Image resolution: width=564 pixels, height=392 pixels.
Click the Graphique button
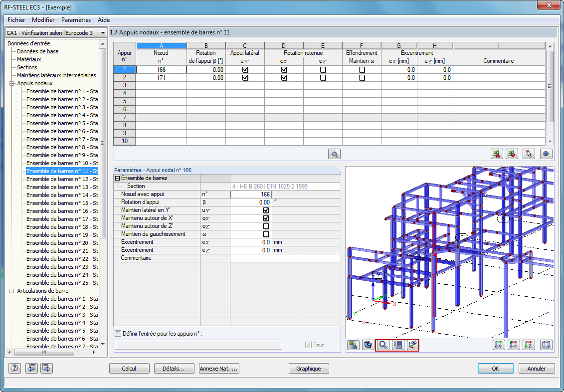309,368
